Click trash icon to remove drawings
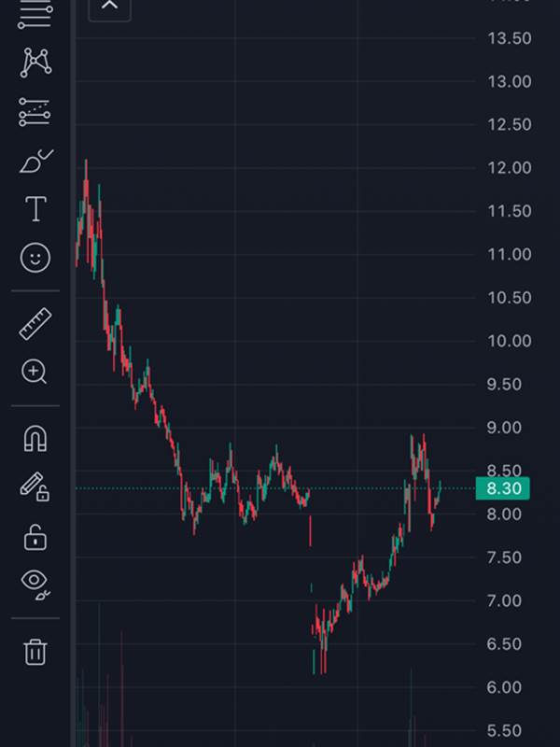 (x=35, y=652)
